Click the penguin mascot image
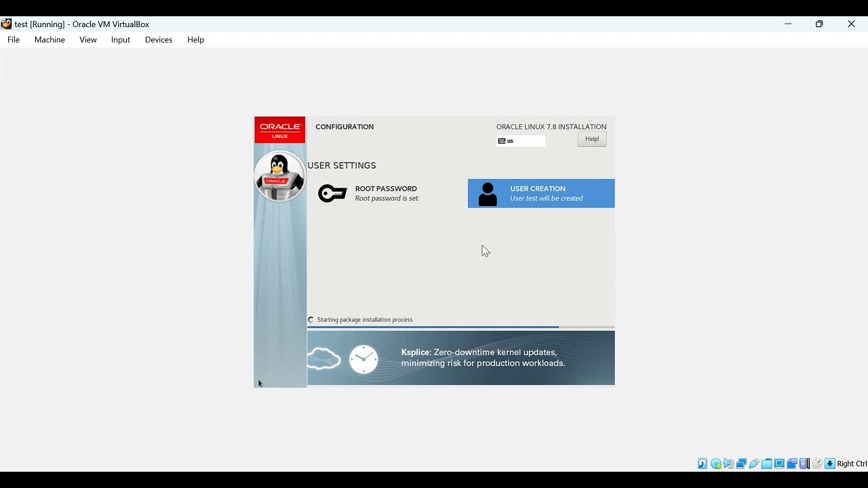Viewport: 868px width, 488px height. click(279, 176)
